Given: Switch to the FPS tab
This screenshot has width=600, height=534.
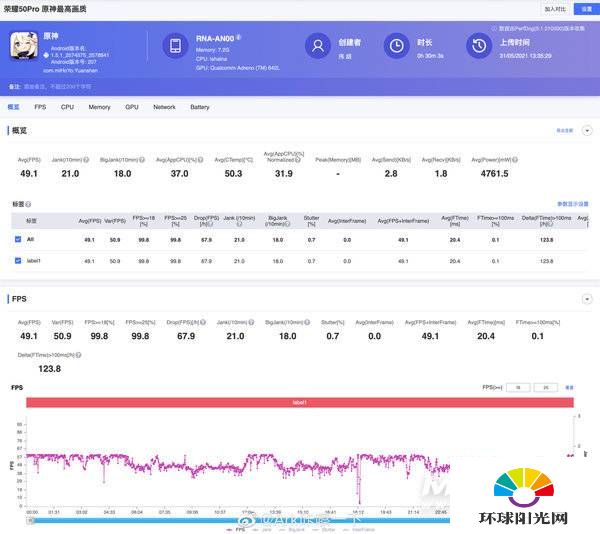Looking at the screenshot, I should [x=40, y=107].
